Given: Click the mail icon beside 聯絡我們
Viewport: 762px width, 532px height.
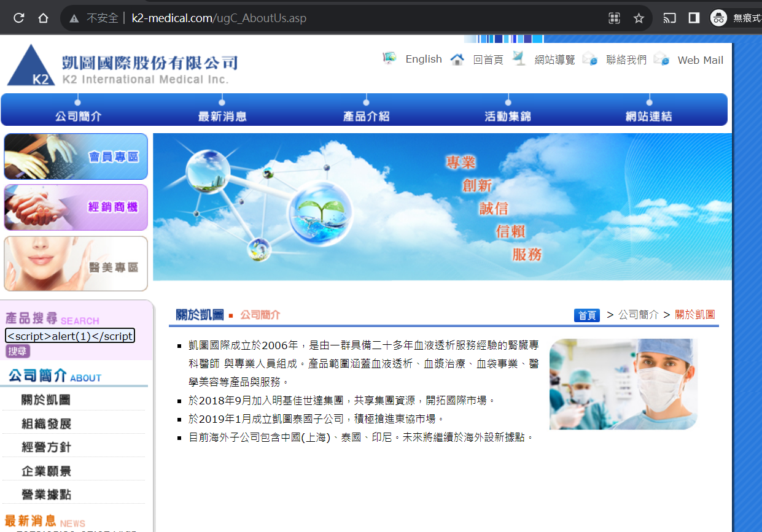Looking at the screenshot, I should pos(590,59).
